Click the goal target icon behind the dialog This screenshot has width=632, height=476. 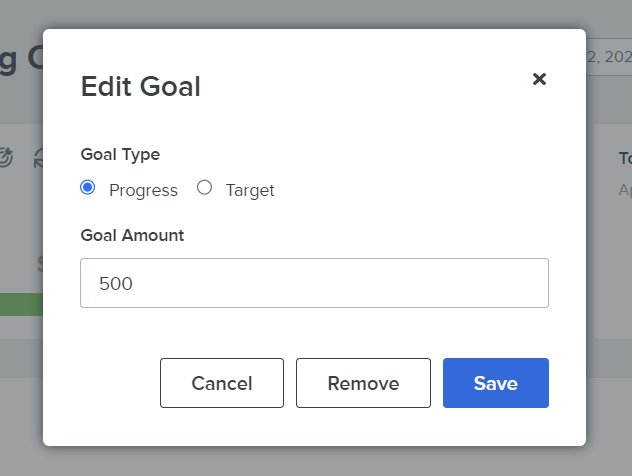click(6, 157)
